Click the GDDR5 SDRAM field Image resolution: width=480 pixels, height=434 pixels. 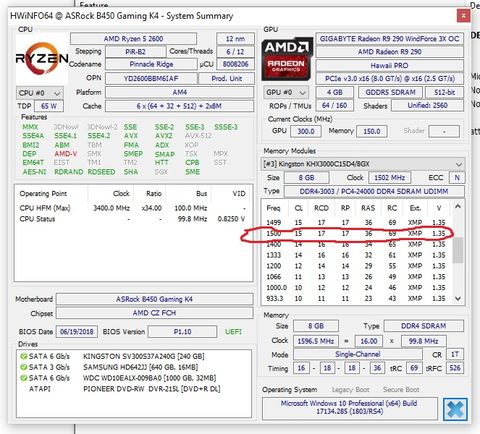(x=390, y=92)
